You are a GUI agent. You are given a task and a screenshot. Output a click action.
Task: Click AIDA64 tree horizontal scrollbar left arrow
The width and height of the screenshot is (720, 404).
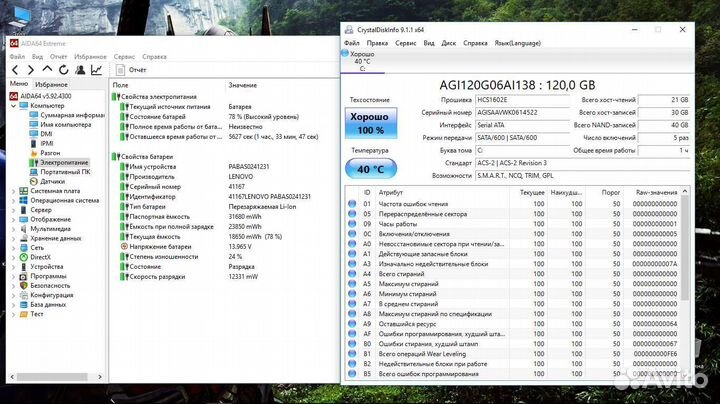tap(12, 377)
